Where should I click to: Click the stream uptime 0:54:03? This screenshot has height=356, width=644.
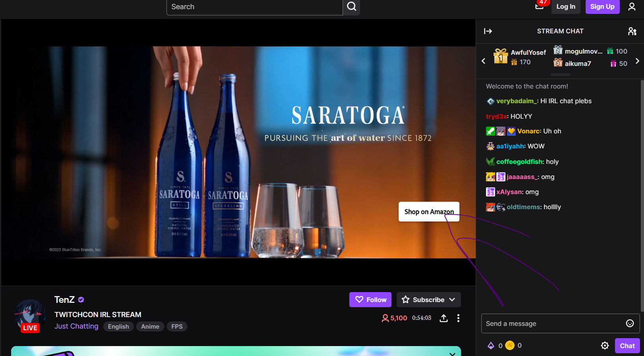coord(421,318)
